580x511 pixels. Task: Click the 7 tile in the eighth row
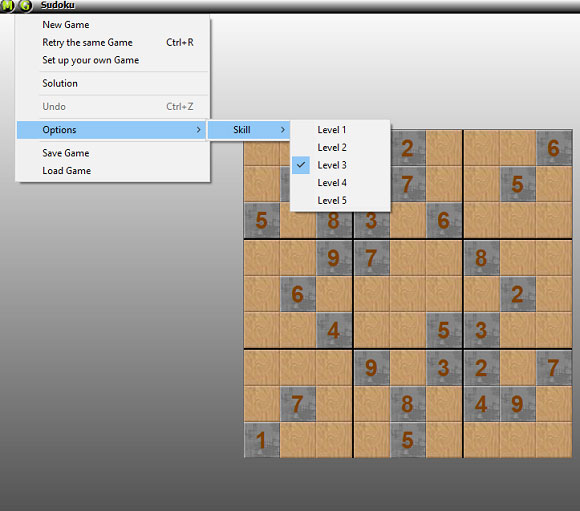tap(298, 404)
